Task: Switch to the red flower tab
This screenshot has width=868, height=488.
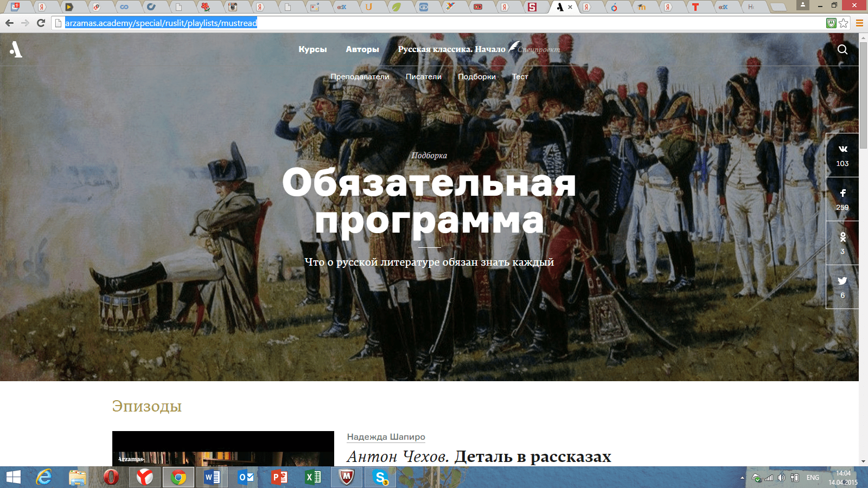Action: 205,7
